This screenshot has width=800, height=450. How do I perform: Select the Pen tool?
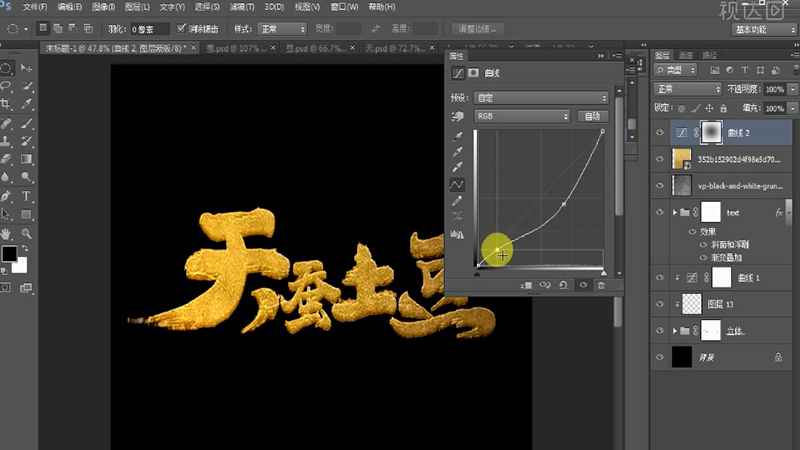pos(6,196)
